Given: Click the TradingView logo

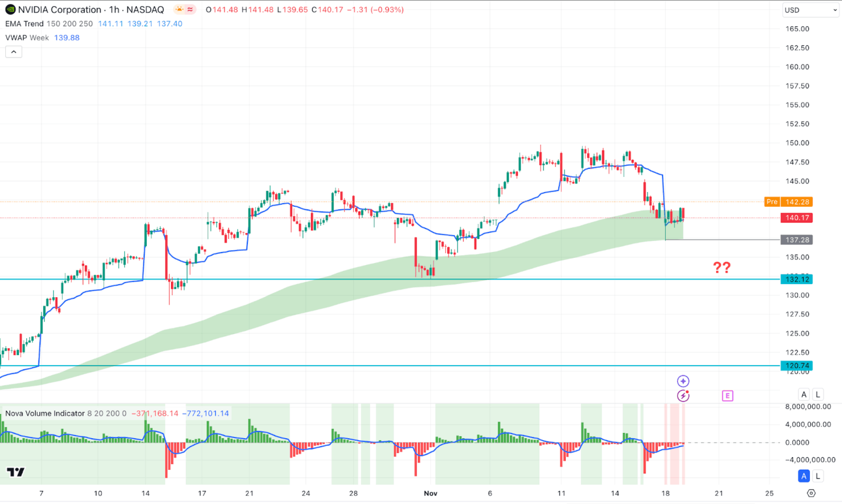Looking at the screenshot, I should coord(16,472).
